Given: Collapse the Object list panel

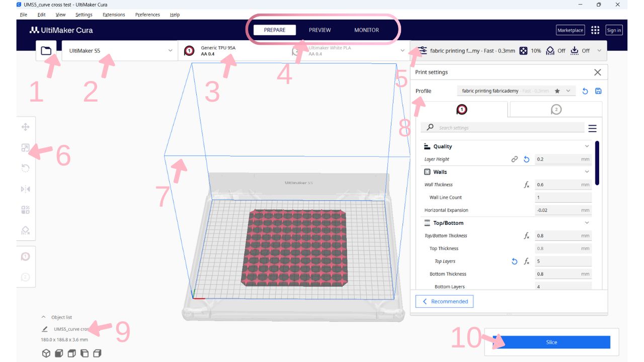Looking at the screenshot, I should pyautogui.click(x=44, y=317).
